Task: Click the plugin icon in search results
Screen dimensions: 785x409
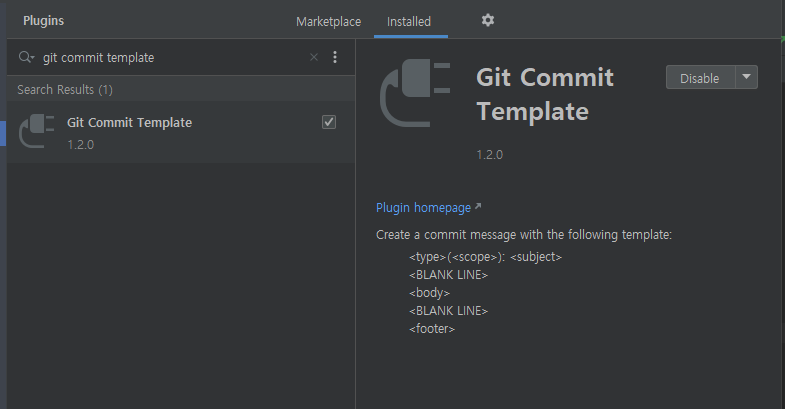Action: (37, 131)
